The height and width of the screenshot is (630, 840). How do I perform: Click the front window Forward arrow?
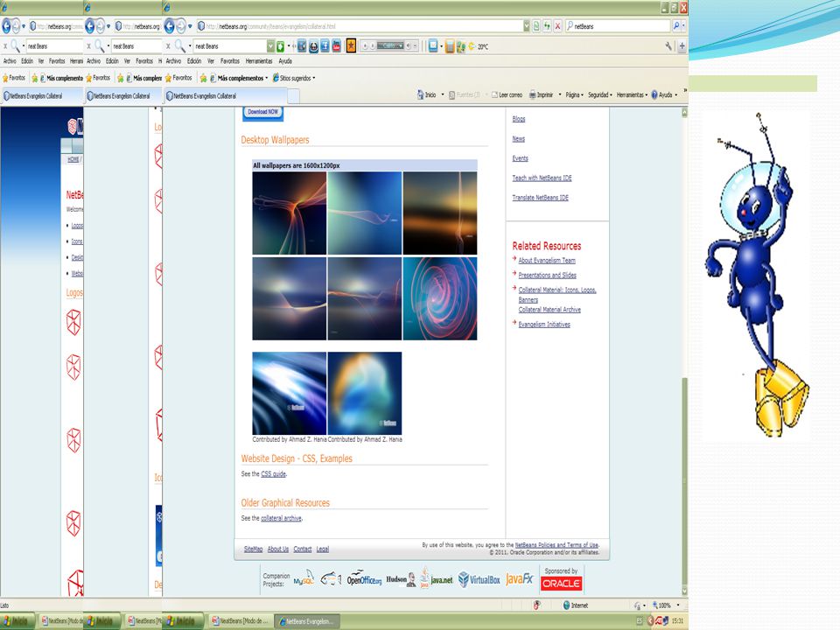pyautogui.click(x=182, y=25)
